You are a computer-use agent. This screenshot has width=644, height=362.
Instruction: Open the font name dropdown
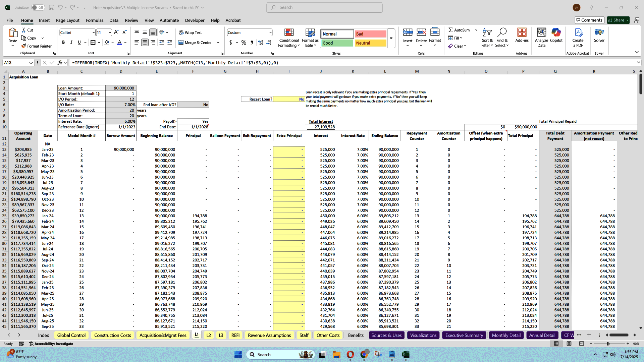click(x=93, y=33)
